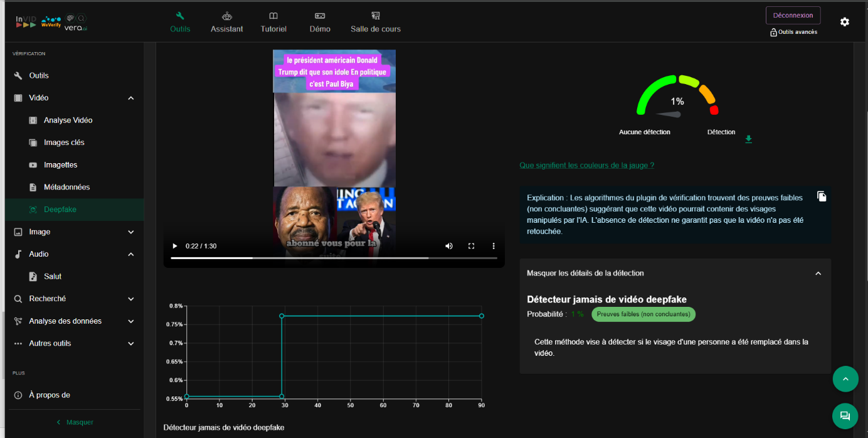Screen dimensions: 868x438
Task: Click the À propos de info icon
Action: (18, 395)
